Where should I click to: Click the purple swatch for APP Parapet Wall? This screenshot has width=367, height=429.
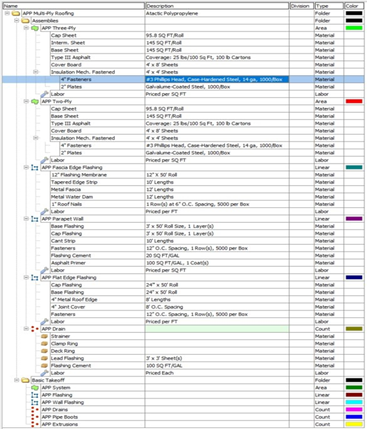click(354, 219)
